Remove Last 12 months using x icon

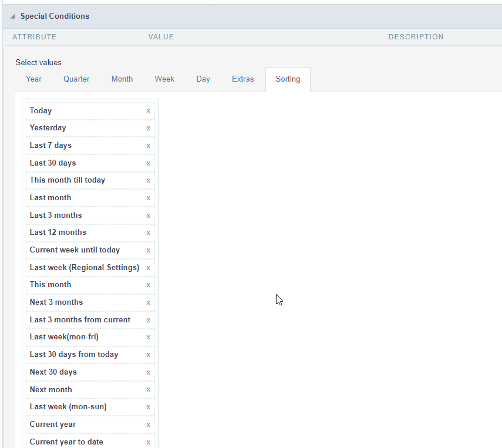(148, 233)
